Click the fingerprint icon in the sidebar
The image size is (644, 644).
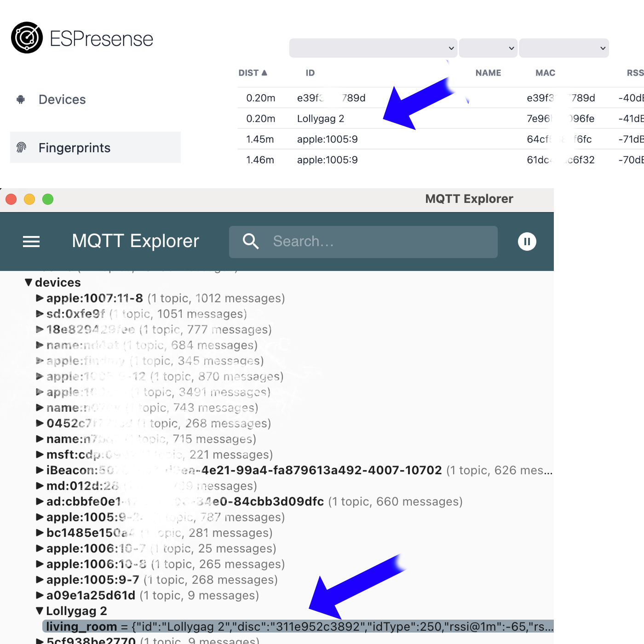coord(20,147)
